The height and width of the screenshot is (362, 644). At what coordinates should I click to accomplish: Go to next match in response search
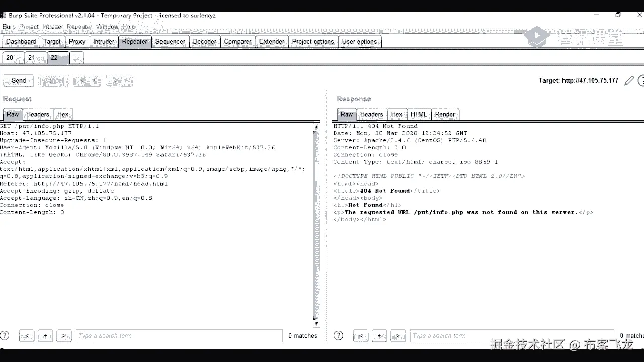pos(398,335)
